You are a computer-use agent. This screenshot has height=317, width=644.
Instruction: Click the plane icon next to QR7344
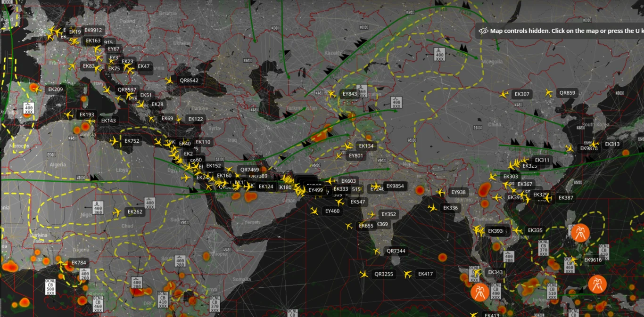click(377, 251)
